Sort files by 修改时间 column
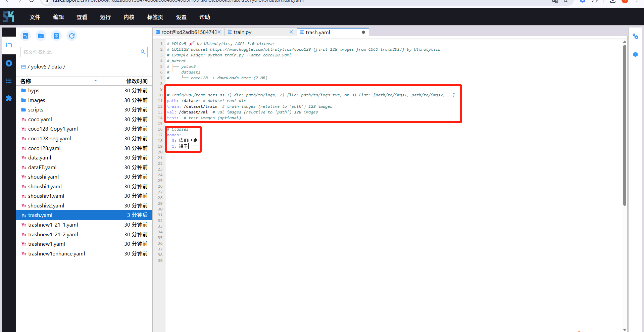Screen dimensions: 644x332 pos(136,81)
